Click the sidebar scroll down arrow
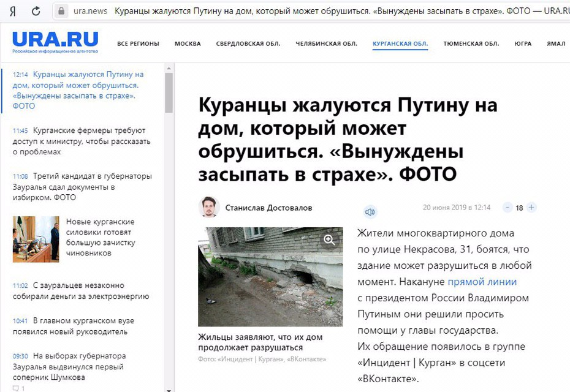This screenshot has height=392, width=570. click(x=169, y=390)
